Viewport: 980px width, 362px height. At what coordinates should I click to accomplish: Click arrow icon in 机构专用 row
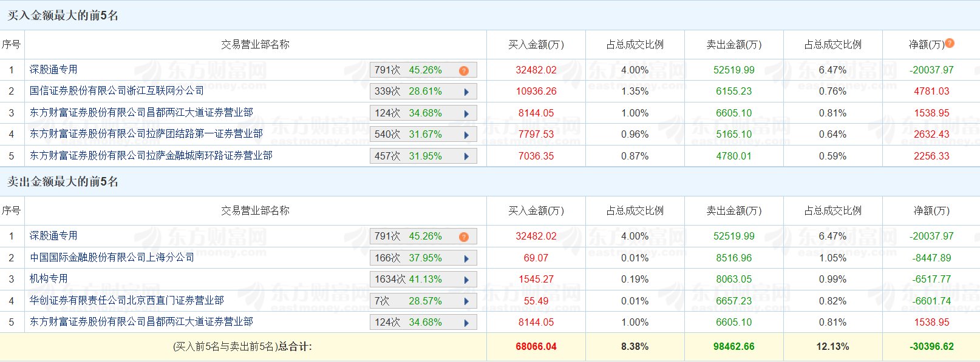point(466,280)
